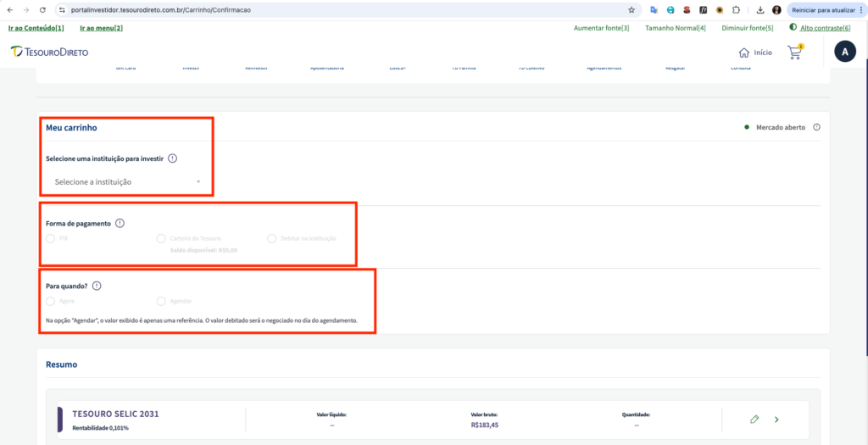Select Carteira do Tesouro payment option
This screenshot has height=445, width=868.
[x=161, y=239]
